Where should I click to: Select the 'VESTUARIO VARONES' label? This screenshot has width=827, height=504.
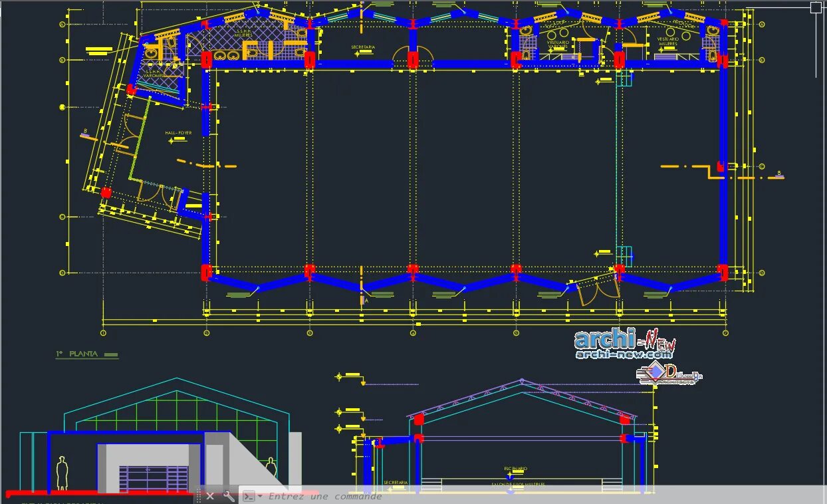[557, 43]
